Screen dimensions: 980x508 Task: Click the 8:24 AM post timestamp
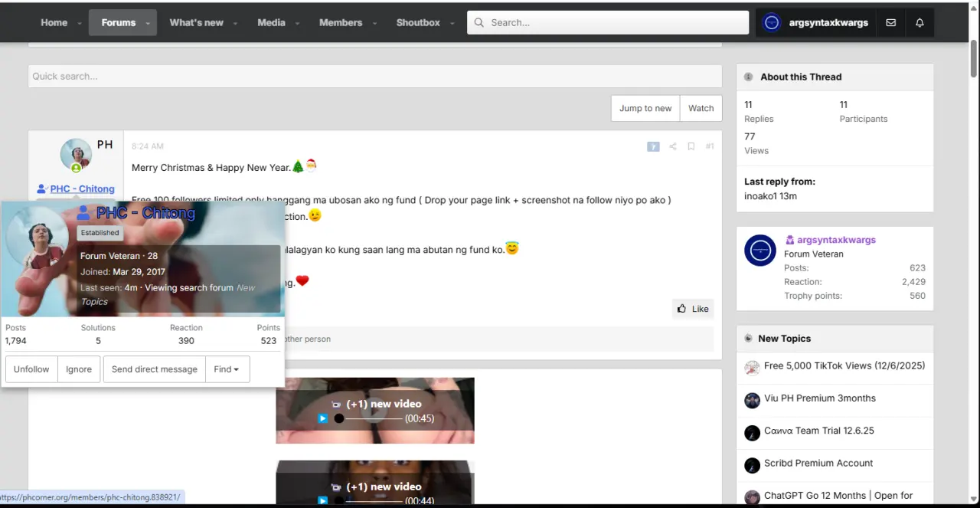coord(148,146)
